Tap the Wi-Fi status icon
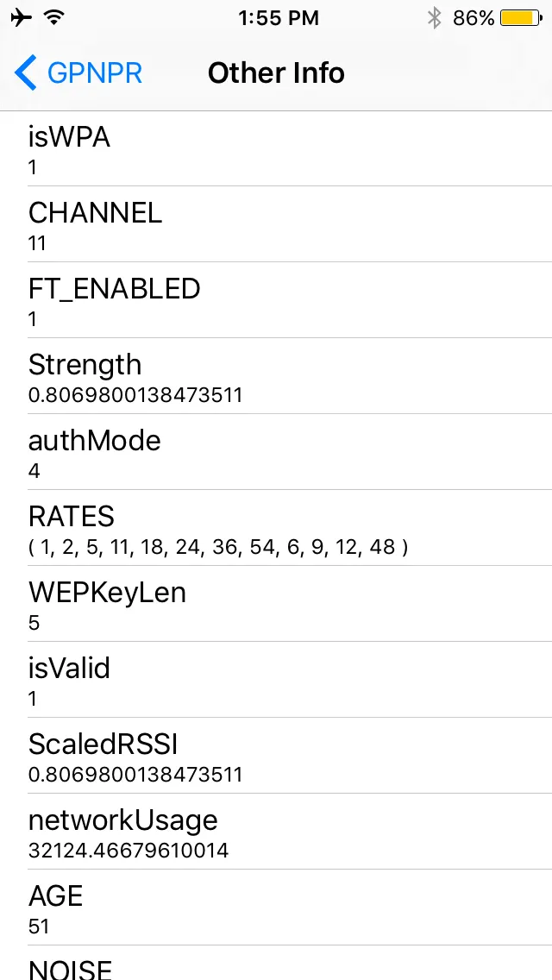The height and width of the screenshot is (980, 552). click(x=54, y=18)
